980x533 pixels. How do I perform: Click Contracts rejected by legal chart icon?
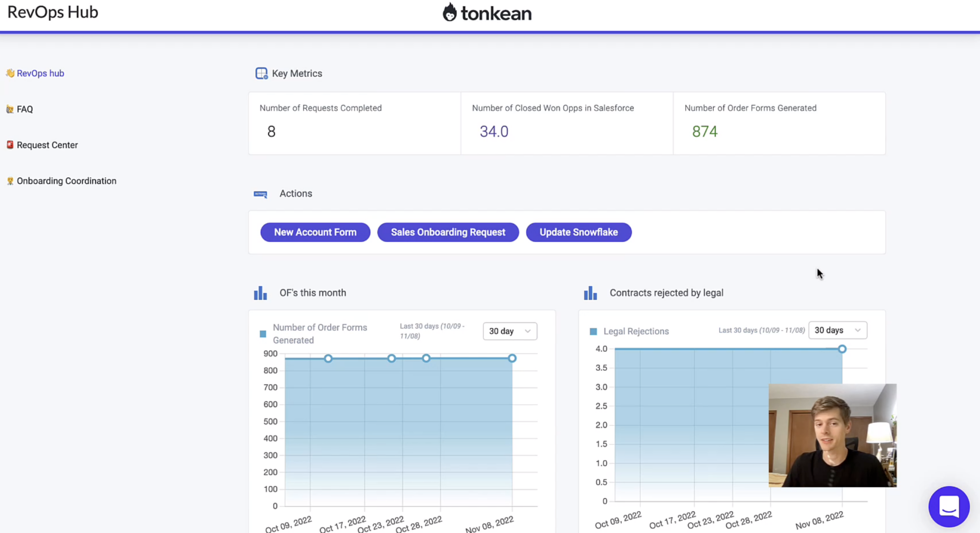tap(590, 293)
